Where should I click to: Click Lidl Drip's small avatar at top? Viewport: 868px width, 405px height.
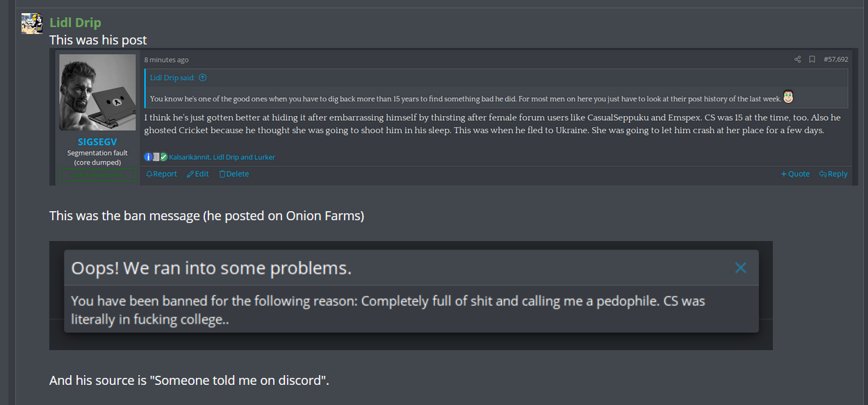coord(32,24)
